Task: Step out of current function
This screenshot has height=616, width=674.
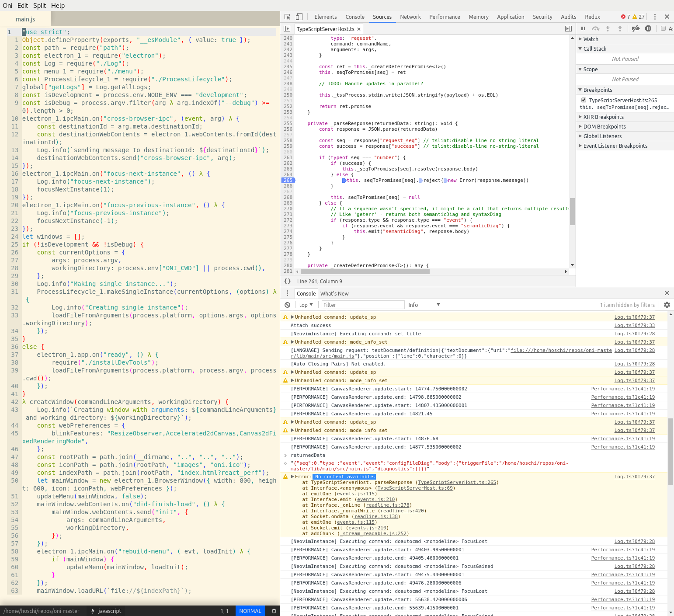Action: 620,28
